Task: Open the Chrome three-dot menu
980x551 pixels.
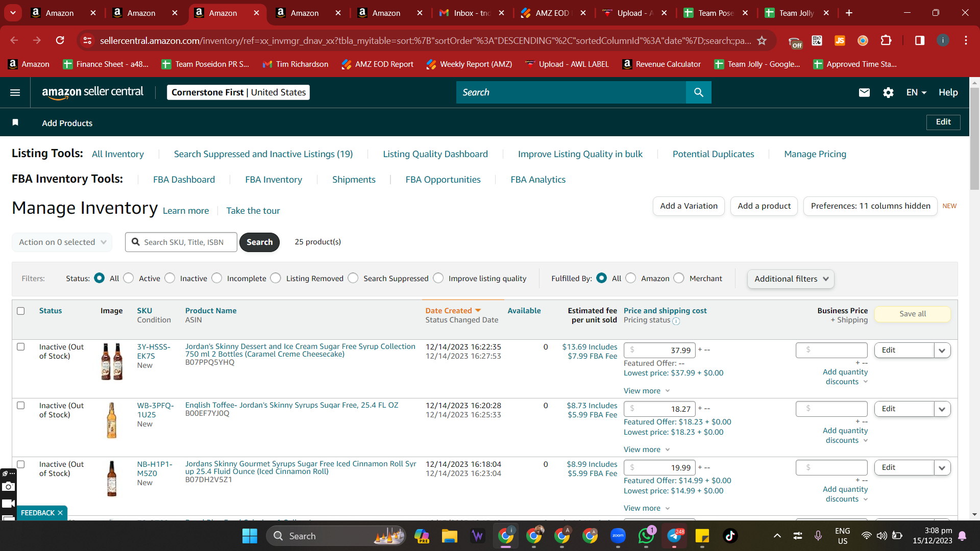Action: (966, 40)
